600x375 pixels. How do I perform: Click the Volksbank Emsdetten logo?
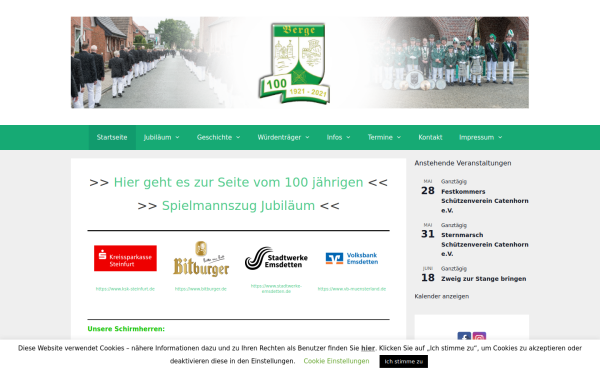(x=352, y=258)
